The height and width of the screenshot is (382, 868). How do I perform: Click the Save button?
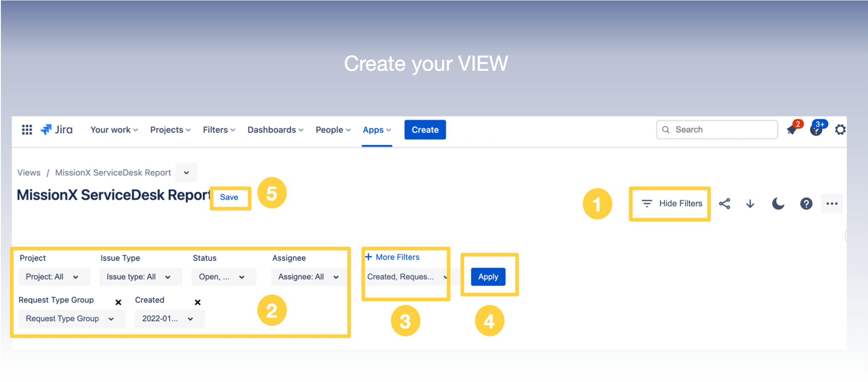tap(229, 197)
